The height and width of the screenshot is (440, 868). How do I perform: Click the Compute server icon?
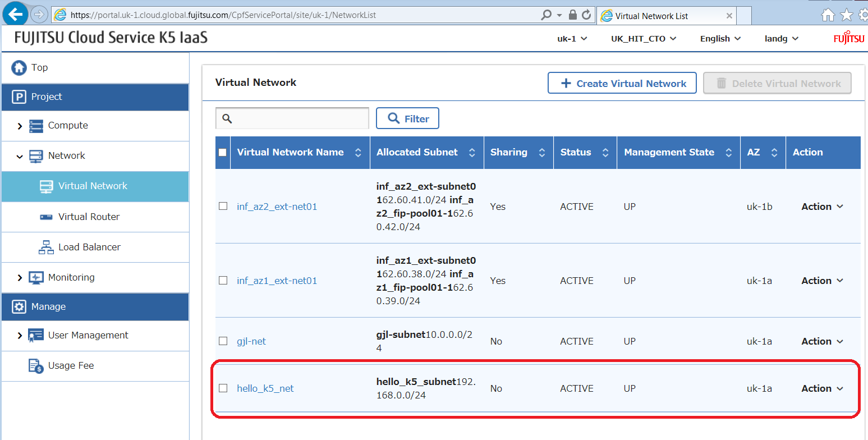36,126
